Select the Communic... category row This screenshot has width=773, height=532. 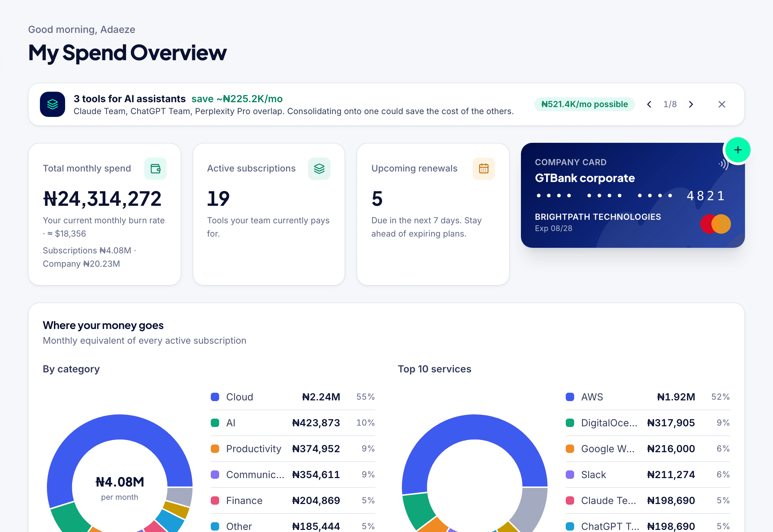293,475
